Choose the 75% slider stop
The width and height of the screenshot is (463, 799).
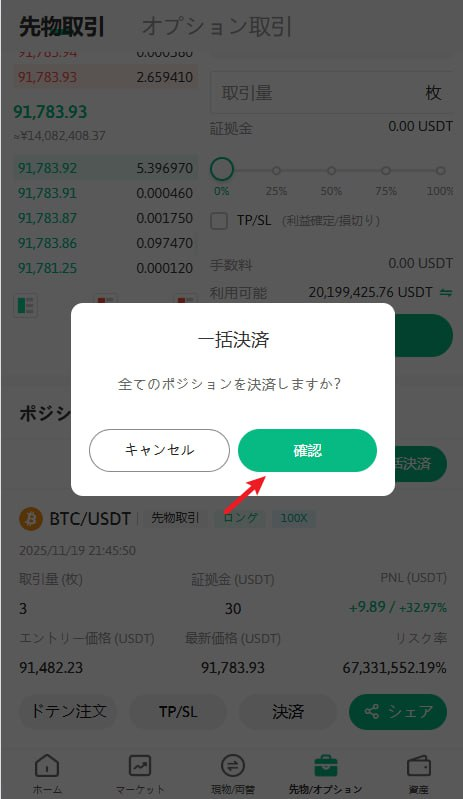coord(386,171)
